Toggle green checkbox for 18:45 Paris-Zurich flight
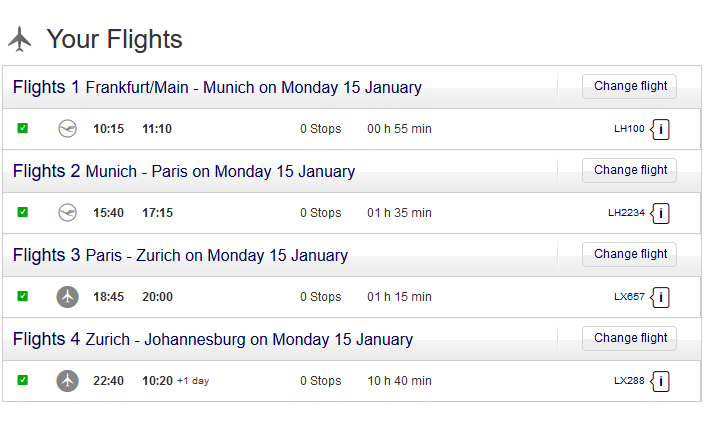The height and width of the screenshot is (425, 715). [23, 296]
